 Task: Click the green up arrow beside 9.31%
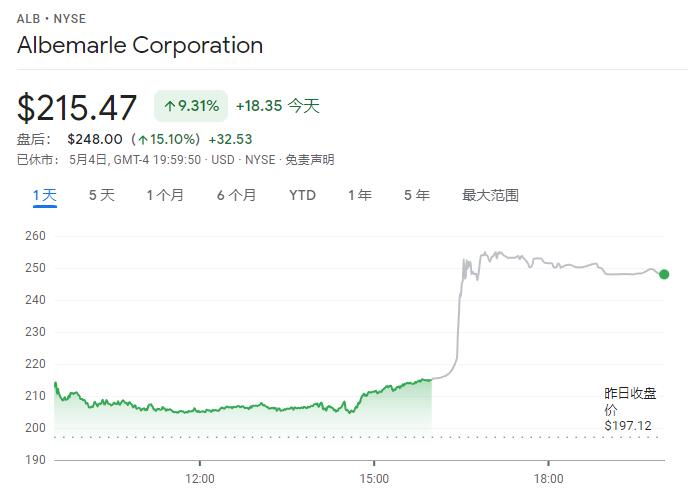pos(170,106)
